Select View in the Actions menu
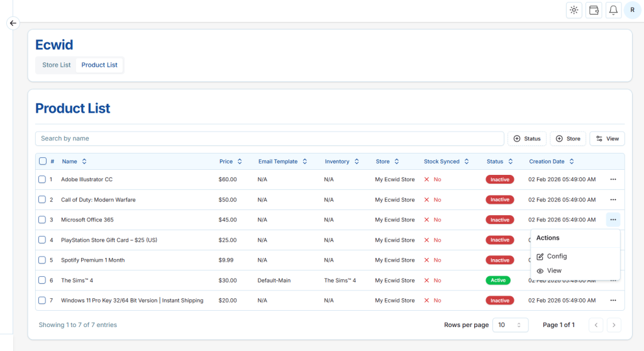This screenshot has width=644, height=351. [554, 270]
